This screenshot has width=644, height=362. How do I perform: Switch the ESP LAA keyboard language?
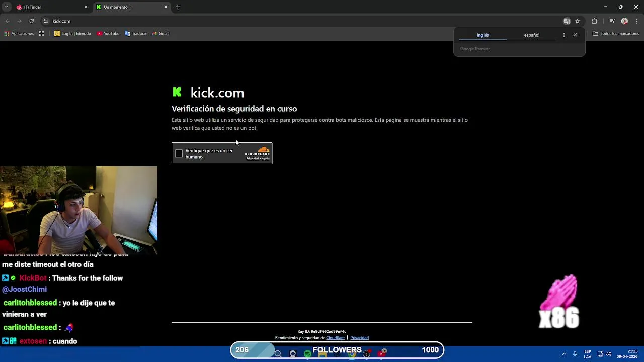click(x=588, y=354)
